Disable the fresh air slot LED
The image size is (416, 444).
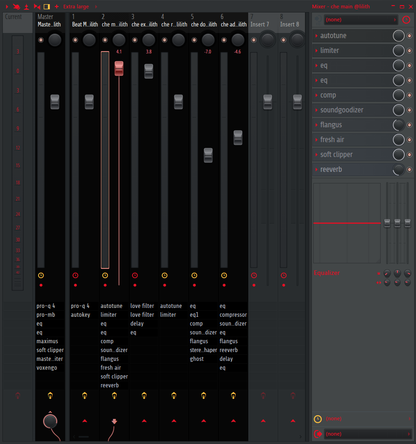410,140
